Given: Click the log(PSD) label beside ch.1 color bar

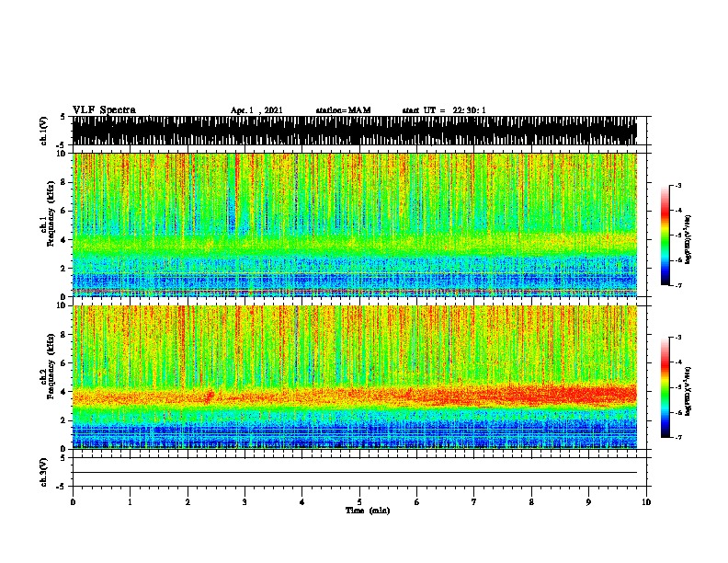Looking at the screenshot, I should click(x=688, y=239).
